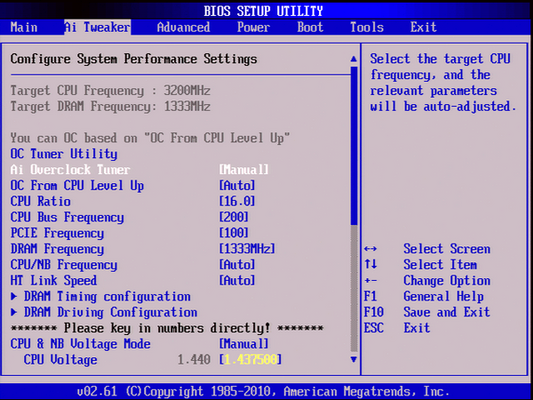Click the Configure System Performance Settings heading
The image size is (533, 400).
pos(134,59)
